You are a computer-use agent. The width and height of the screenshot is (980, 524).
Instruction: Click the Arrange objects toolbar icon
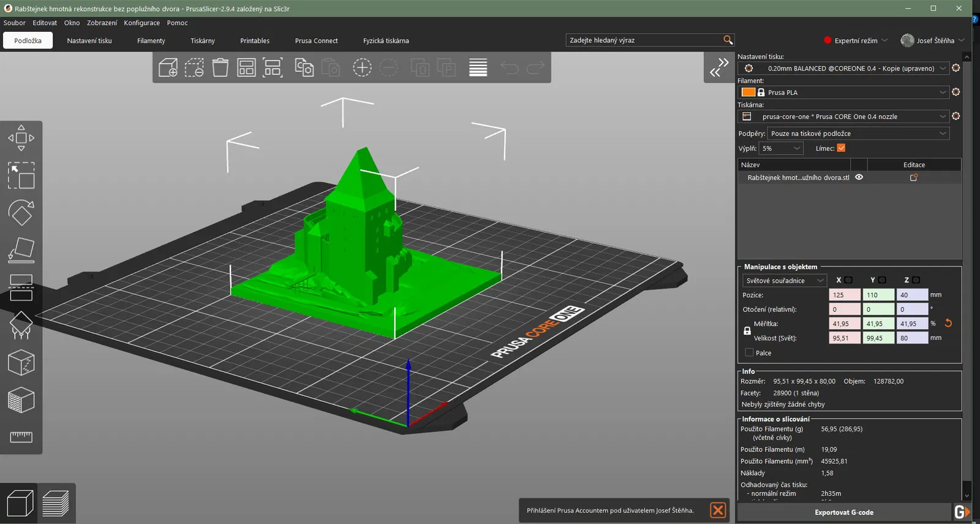[246, 67]
